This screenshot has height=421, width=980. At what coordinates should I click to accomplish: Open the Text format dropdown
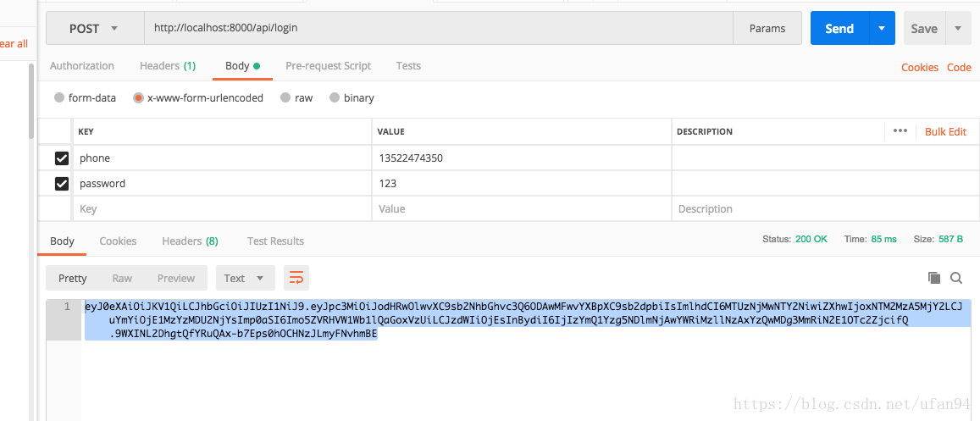(246, 278)
